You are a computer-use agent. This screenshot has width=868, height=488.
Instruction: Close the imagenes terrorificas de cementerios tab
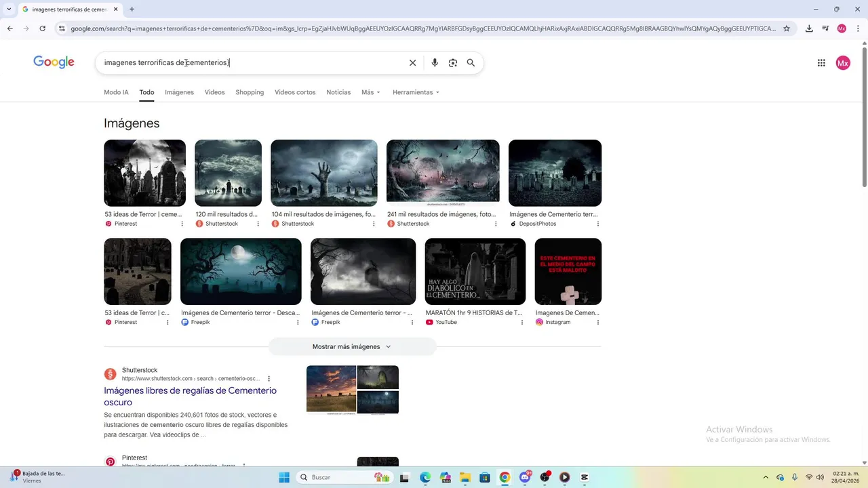tap(116, 9)
